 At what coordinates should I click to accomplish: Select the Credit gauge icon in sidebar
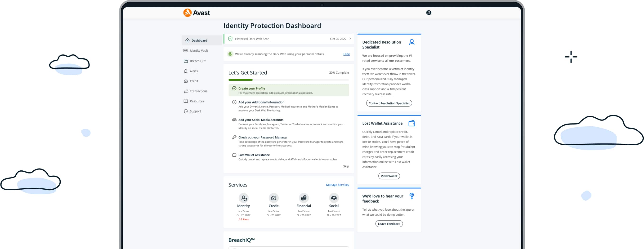tap(185, 81)
